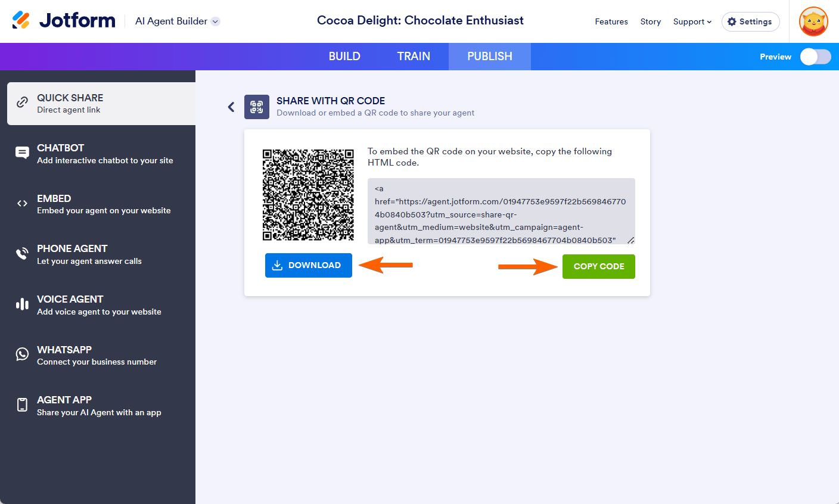Select the QUICK SHARE title text

[70, 98]
